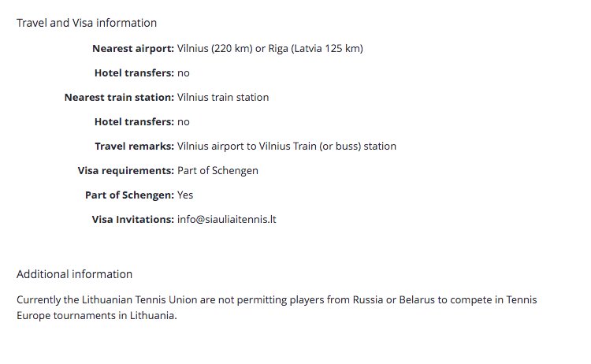Open the info@siauliaitennis.lt email address
Image resolution: width=591 pixels, height=364 pixels.
[226, 219]
